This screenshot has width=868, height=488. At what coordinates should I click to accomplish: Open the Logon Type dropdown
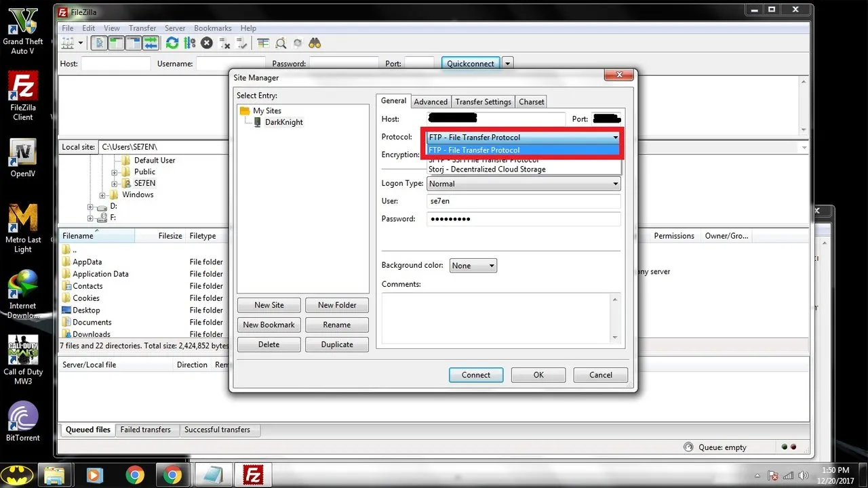pos(524,184)
